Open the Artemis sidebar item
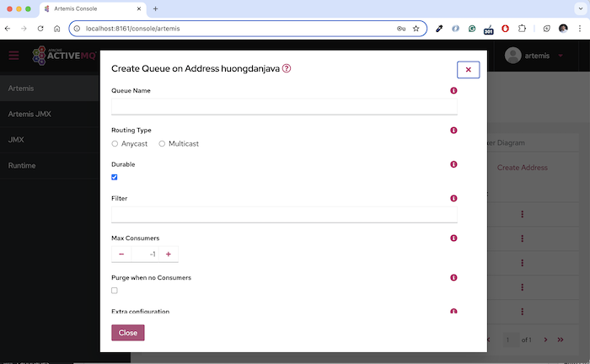The height and width of the screenshot is (364, 590). click(49, 88)
